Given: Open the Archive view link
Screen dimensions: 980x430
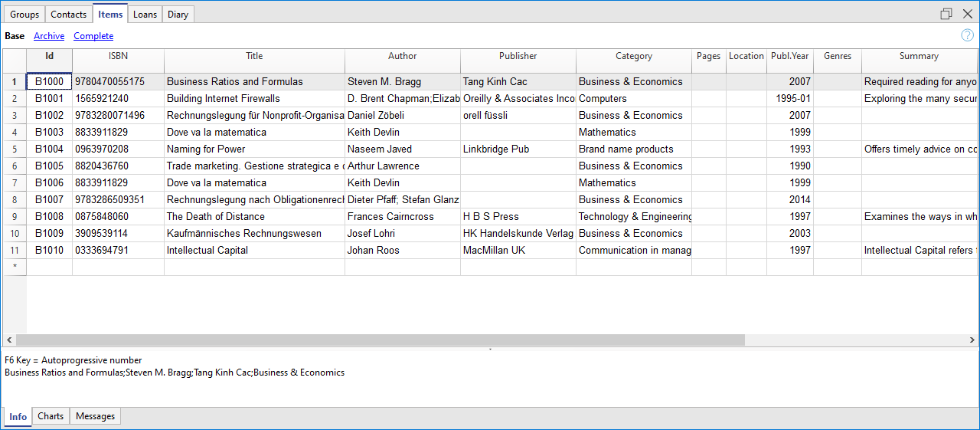Looking at the screenshot, I should [49, 36].
